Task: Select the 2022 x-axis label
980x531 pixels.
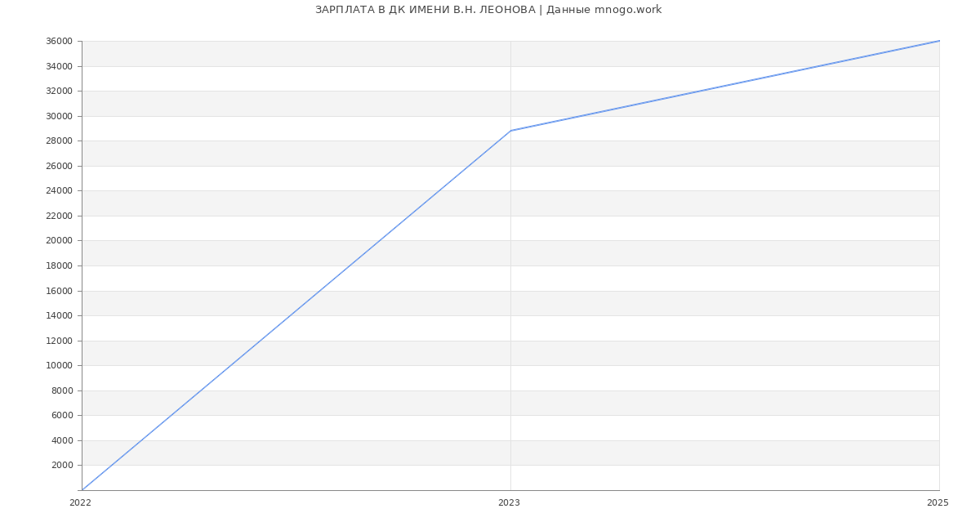Action: 80,502
